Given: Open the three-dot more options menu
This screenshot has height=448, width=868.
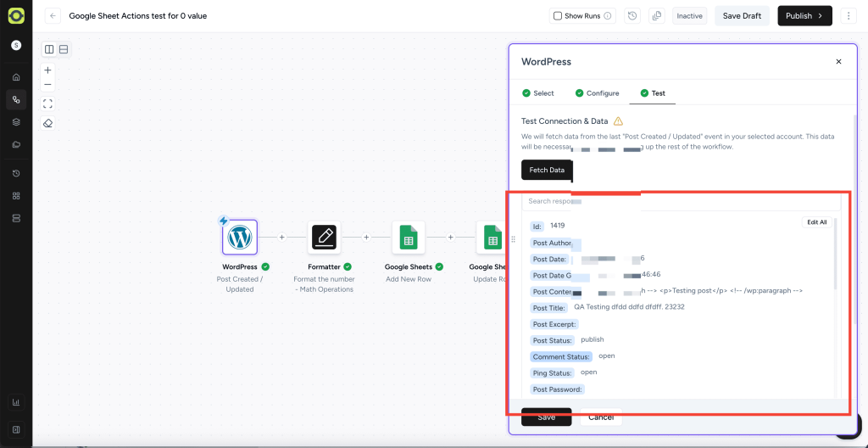Looking at the screenshot, I should [849, 16].
